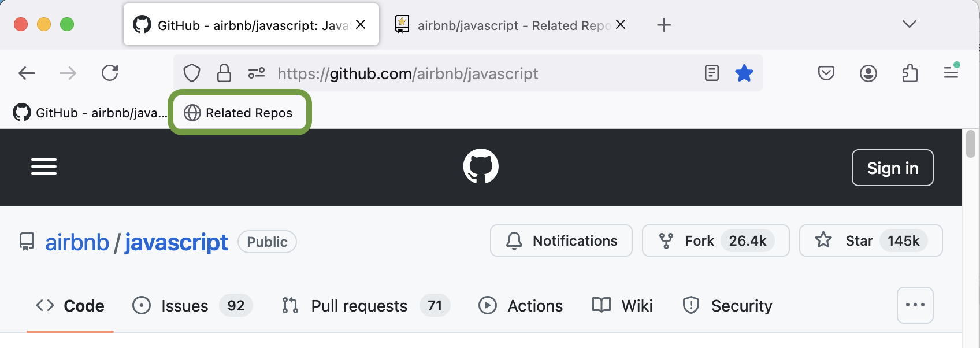
Task: Click the blue bookmark star icon
Action: coord(744,73)
